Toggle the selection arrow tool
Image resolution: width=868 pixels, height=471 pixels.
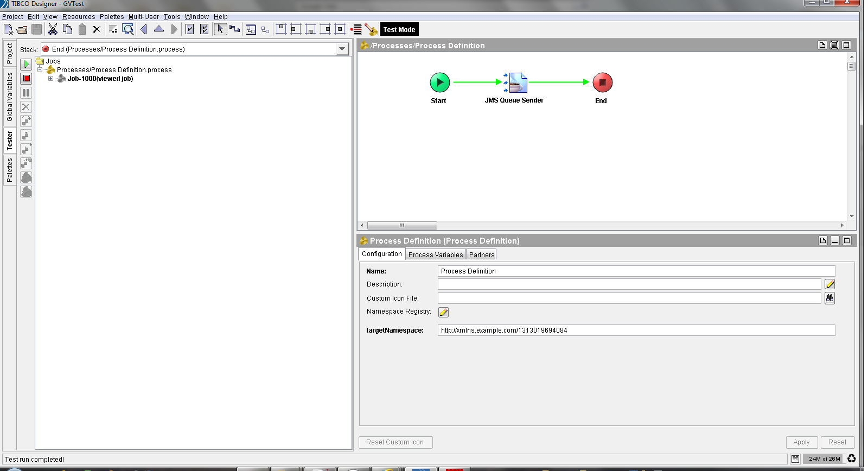(x=220, y=29)
